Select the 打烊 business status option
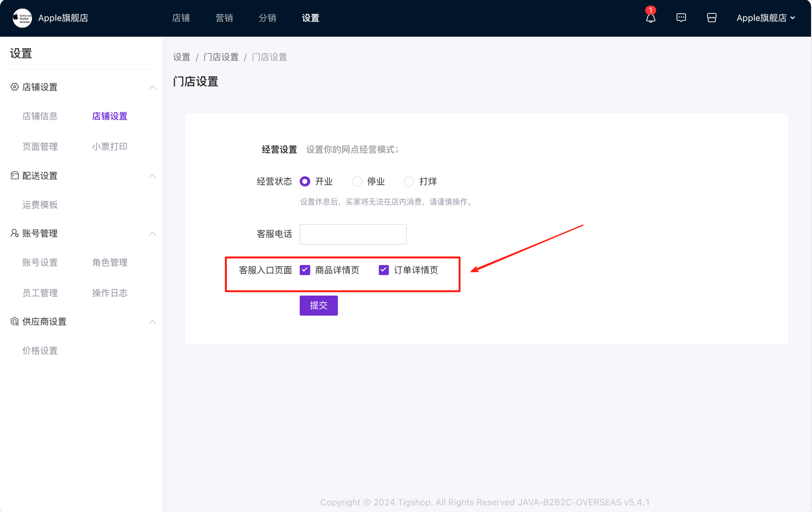812x512 pixels. pyautogui.click(x=409, y=181)
